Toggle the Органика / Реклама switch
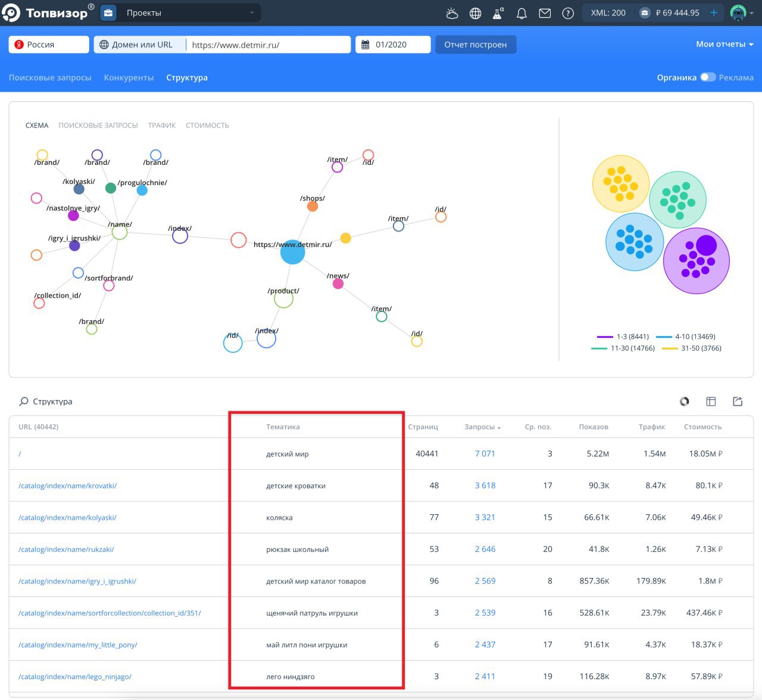 (x=708, y=77)
